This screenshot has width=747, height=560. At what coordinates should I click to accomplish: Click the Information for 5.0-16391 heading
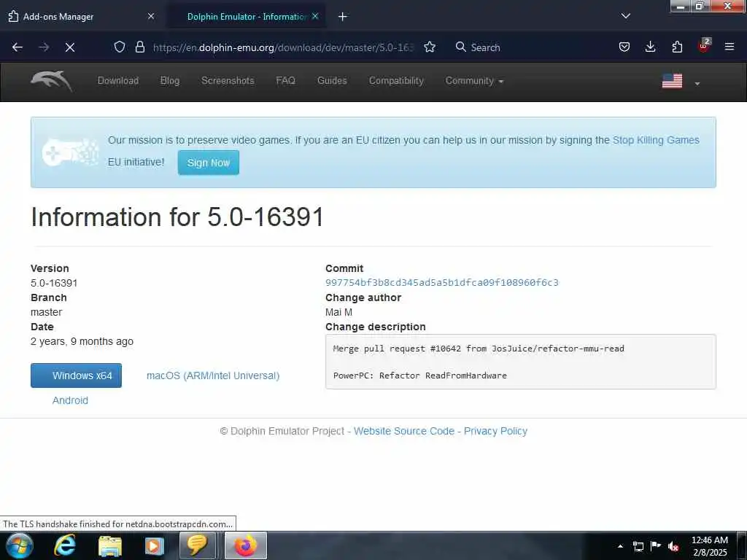(177, 217)
